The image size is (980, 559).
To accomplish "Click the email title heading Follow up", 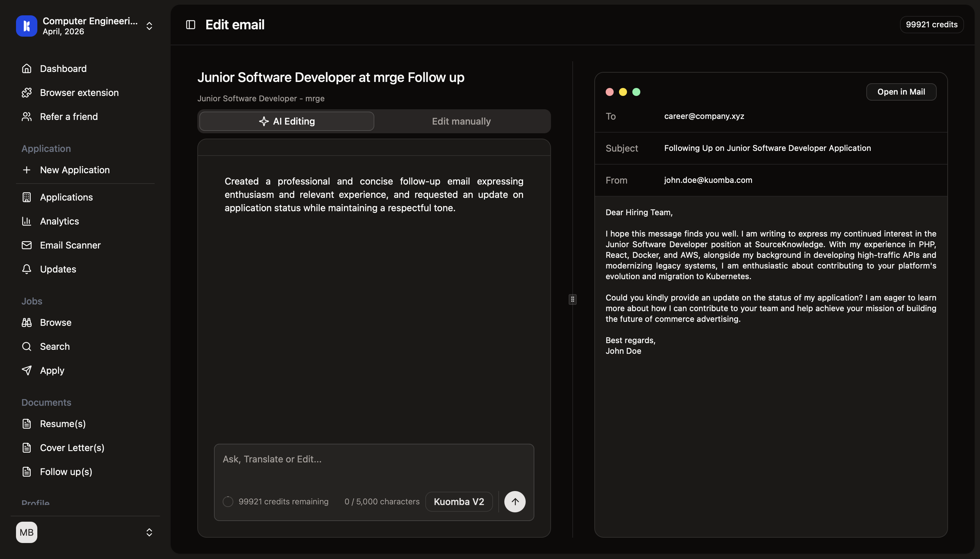I will click(x=331, y=77).
